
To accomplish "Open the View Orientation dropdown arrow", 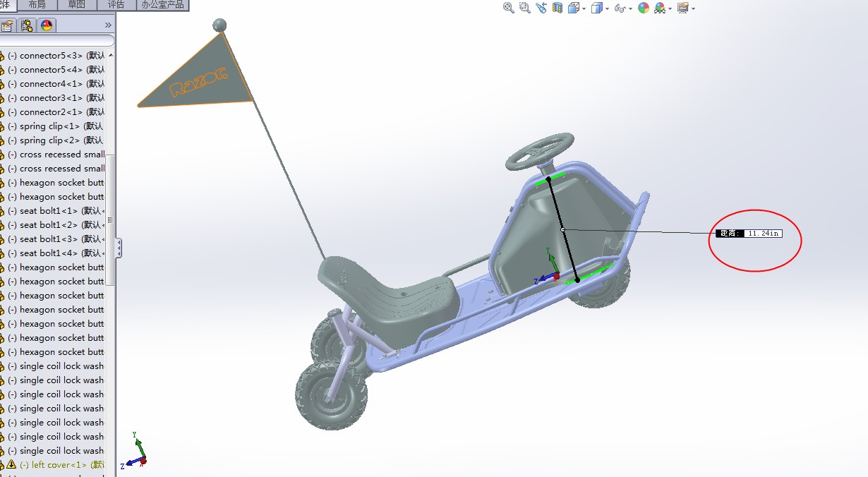I will pyautogui.click(x=584, y=8).
